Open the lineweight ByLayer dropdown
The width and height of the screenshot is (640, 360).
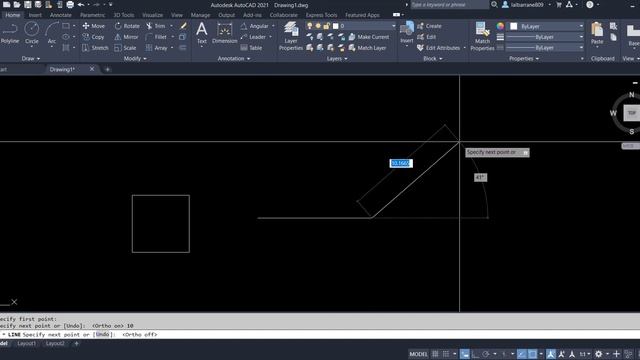581,37
